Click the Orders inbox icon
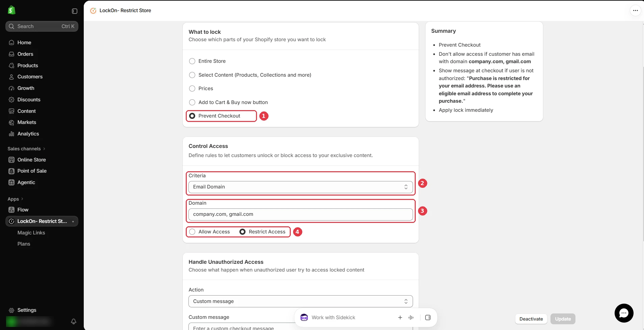 click(11, 54)
